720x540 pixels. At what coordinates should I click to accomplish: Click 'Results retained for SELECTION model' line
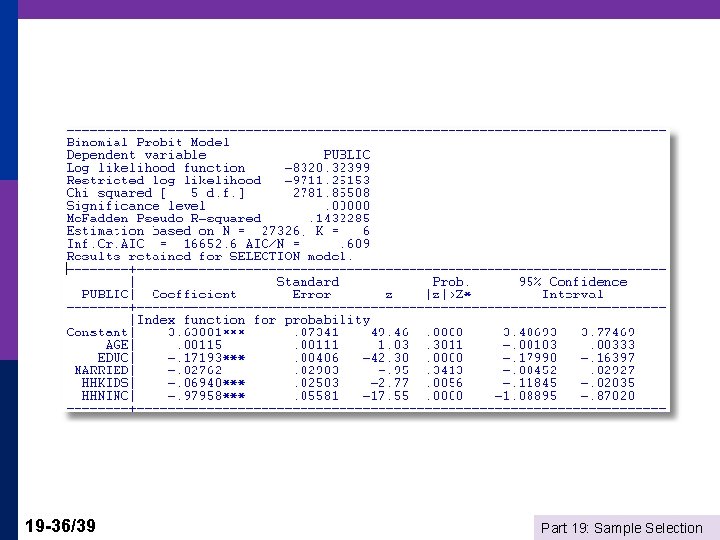209,256
